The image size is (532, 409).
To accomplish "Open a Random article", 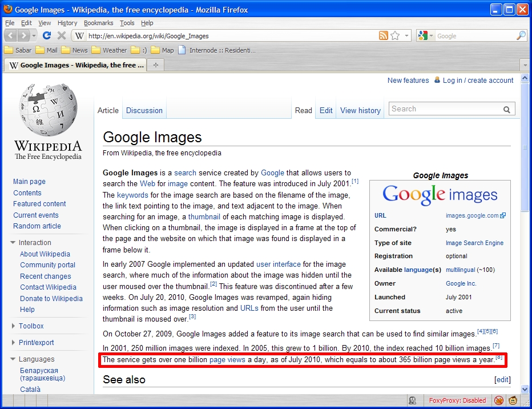I will pos(37,226).
